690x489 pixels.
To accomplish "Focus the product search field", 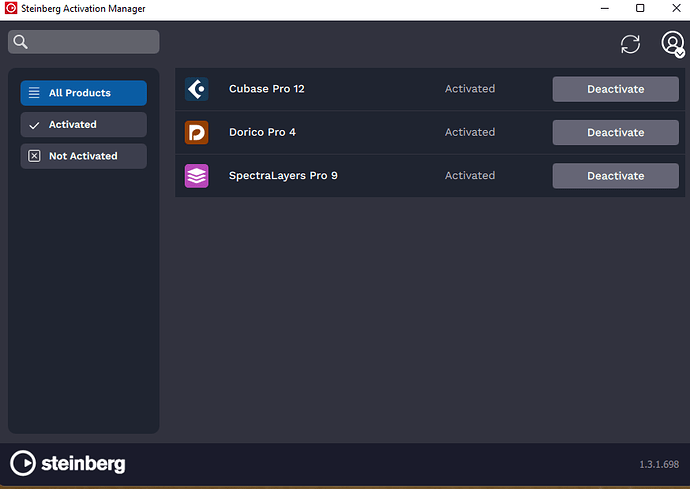I will tap(84, 42).
